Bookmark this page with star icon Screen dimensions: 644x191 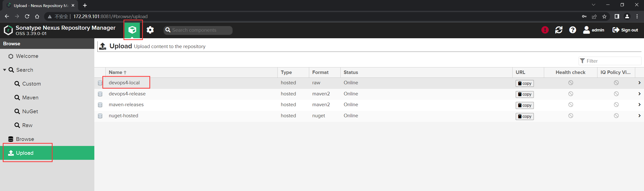click(604, 16)
